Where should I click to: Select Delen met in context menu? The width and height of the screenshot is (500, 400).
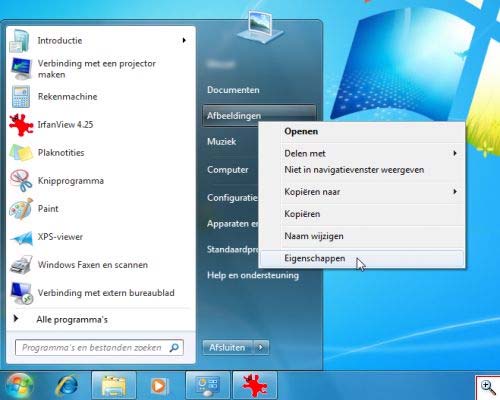pos(362,153)
